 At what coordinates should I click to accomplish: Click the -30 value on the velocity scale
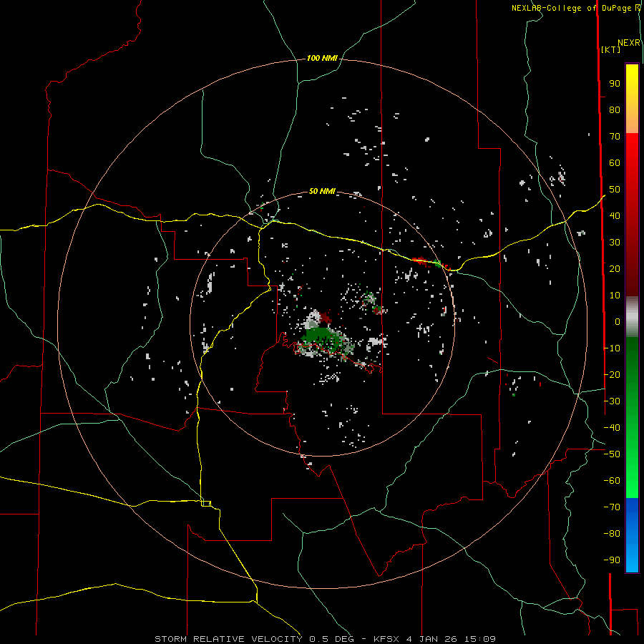612,401
